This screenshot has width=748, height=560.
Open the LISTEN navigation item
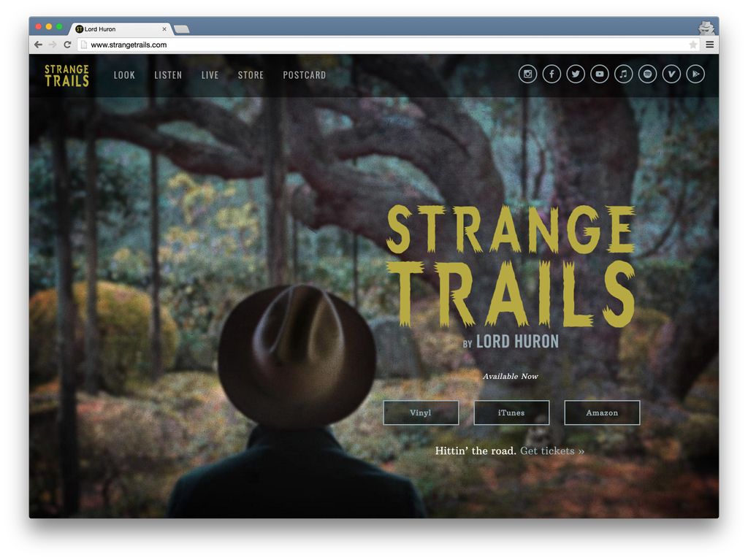click(168, 75)
